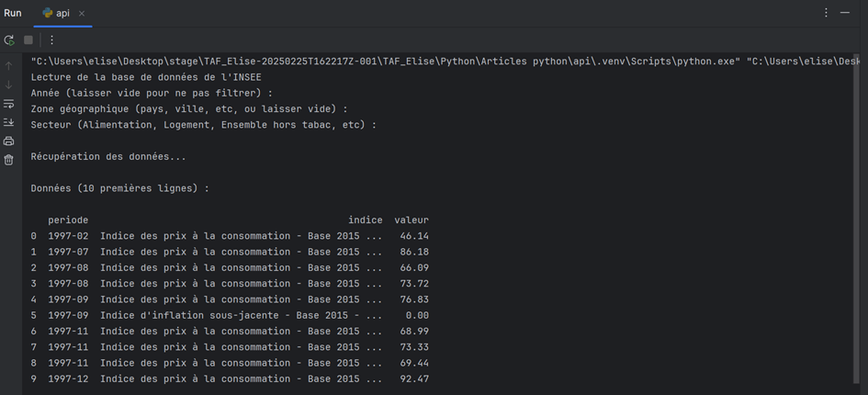
Task: Click 'Indice d'inflation sous-jacente' row text
Action: (x=242, y=315)
